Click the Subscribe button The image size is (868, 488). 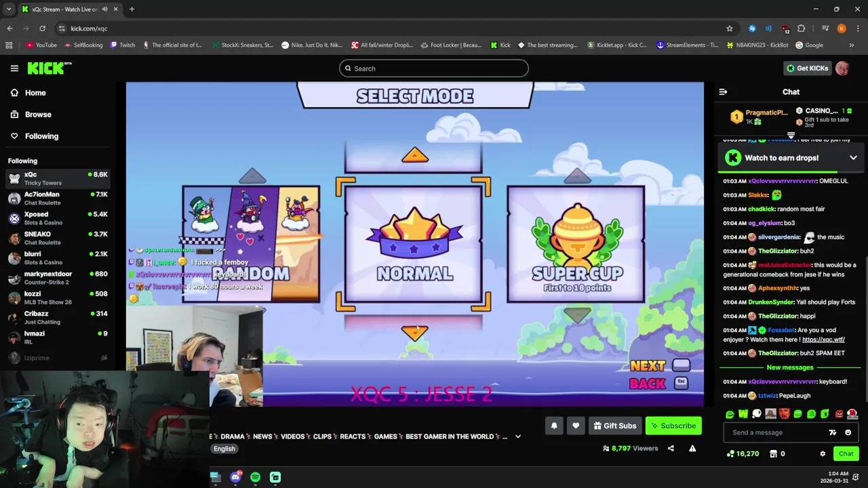pyautogui.click(x=673, y=426)
